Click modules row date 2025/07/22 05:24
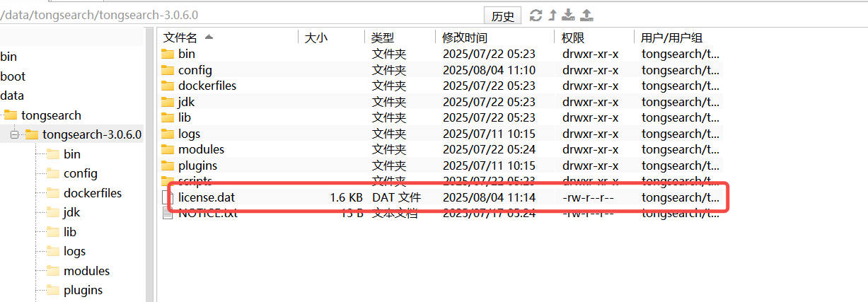 [x=489, y=149]
